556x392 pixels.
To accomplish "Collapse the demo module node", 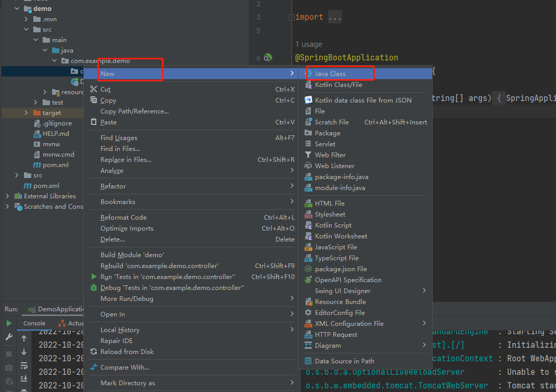I will pos(17,9).
